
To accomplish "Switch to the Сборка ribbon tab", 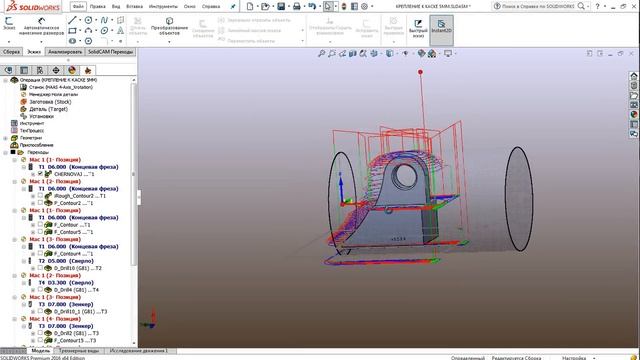I will (x=11, y=52).
